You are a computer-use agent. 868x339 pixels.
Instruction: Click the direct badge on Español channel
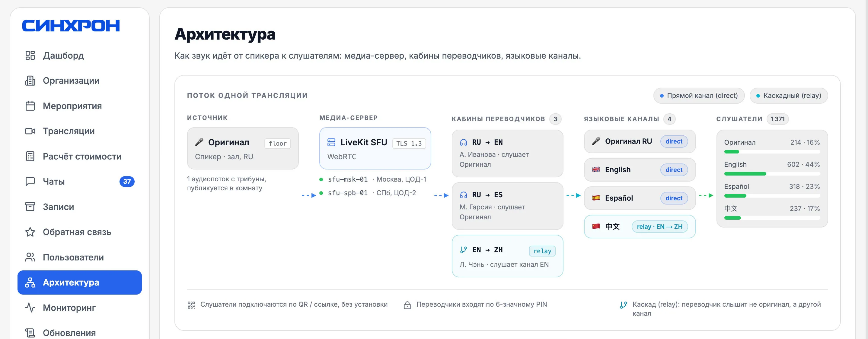(x=674, y=198)
